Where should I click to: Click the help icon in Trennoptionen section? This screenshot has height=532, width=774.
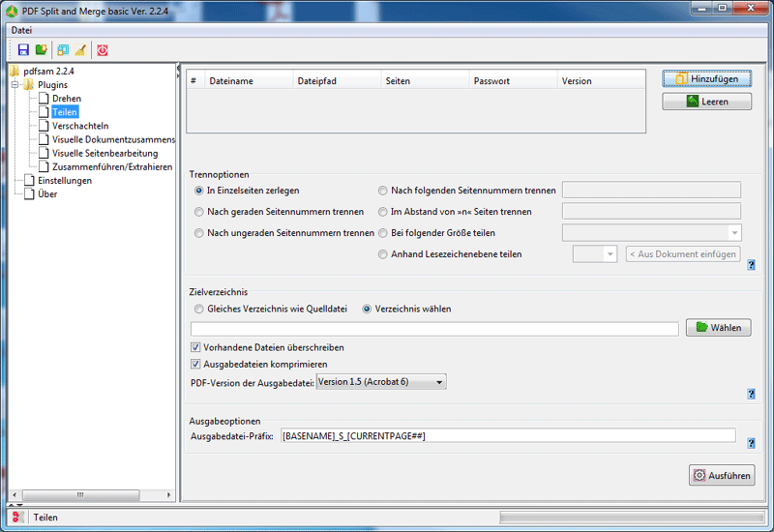751,265
